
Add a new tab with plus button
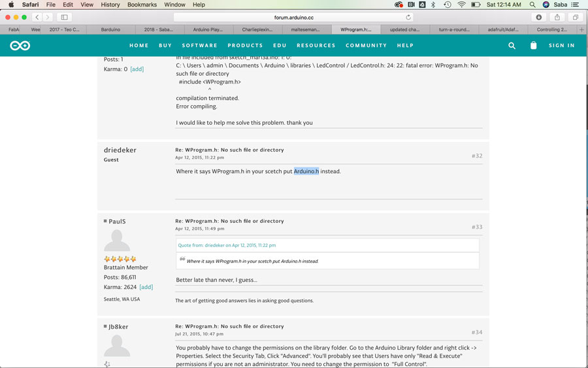pyautogui.click(x=581, y=29)
